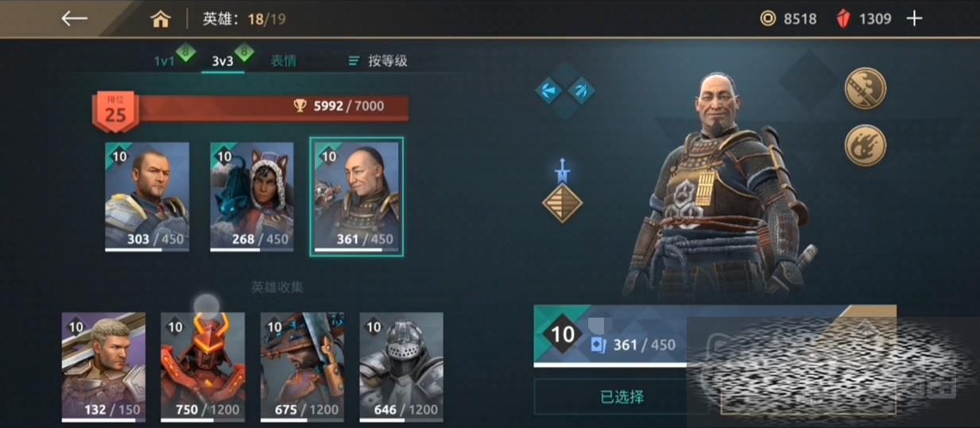The width and height of the screenshot is (980, 428).
Task: Switch to the 1v1 tab
Action: click(x=165, y=60)
